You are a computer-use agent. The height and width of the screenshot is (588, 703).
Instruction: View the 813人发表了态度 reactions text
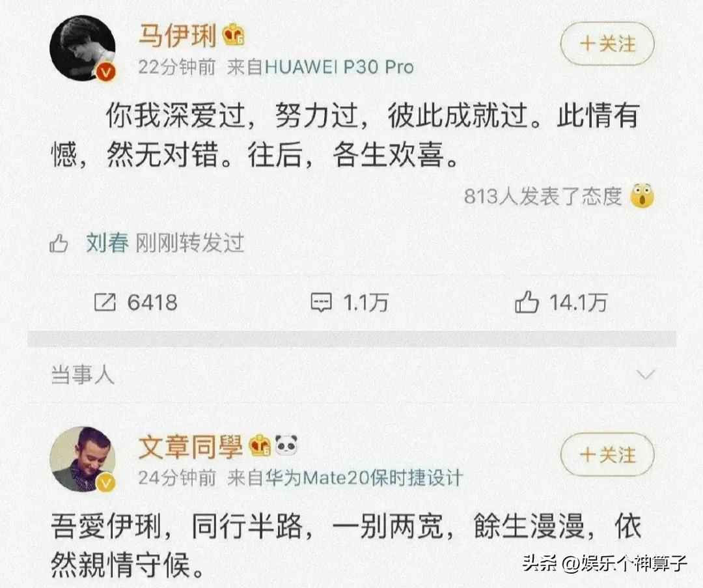pos(543,196)
